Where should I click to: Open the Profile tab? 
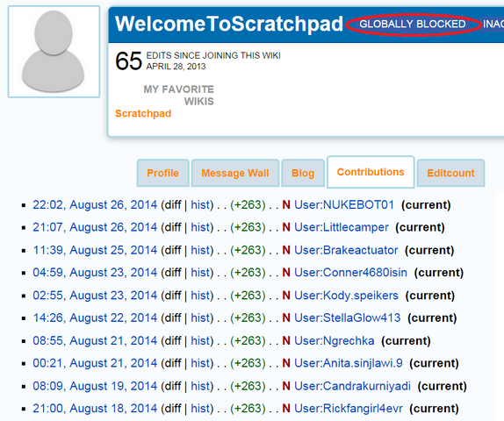pos(162,173)
